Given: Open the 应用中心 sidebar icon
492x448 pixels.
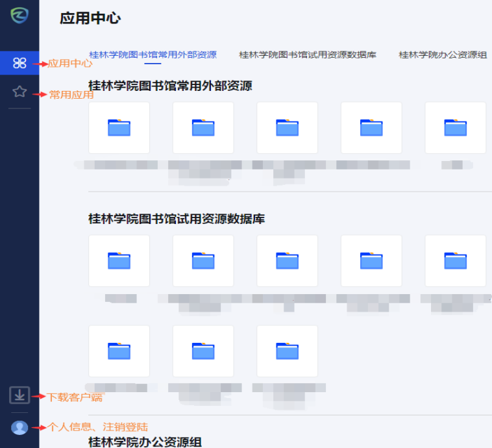Looking at the screenshot, I should pyautogui.click(x=19, y=63).
